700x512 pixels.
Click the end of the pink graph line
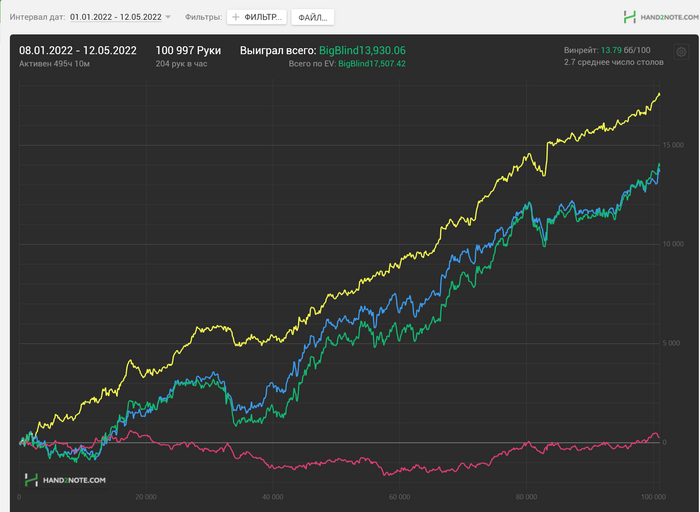[659, 437]
